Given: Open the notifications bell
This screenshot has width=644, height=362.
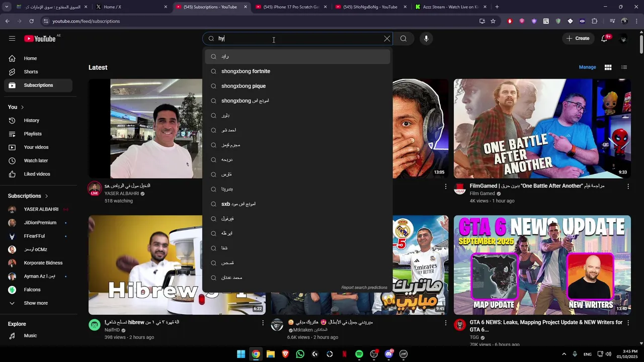Looking at the screenshot, I should (x=605, y=38).
